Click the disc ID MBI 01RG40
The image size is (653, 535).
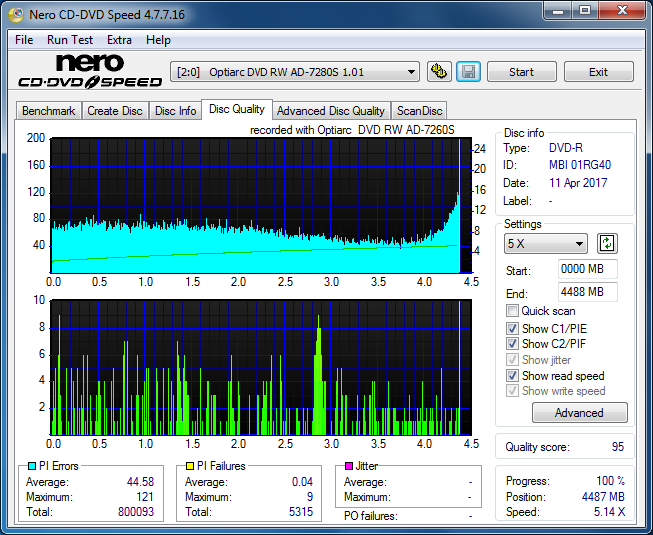tap(580, 165)
